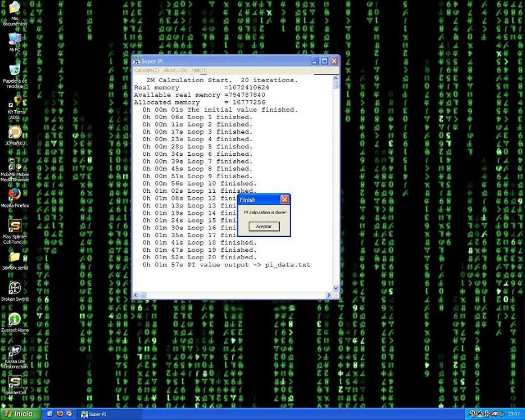Close the Finish dialog
Viewport: 525px width, 420px height.
click(284, 200)
